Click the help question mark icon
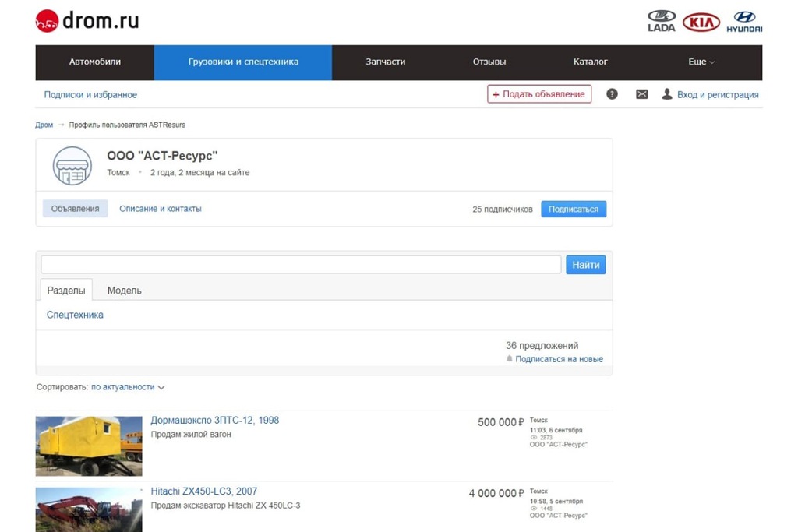The image size is (798, 532). [x=612, y=94]
